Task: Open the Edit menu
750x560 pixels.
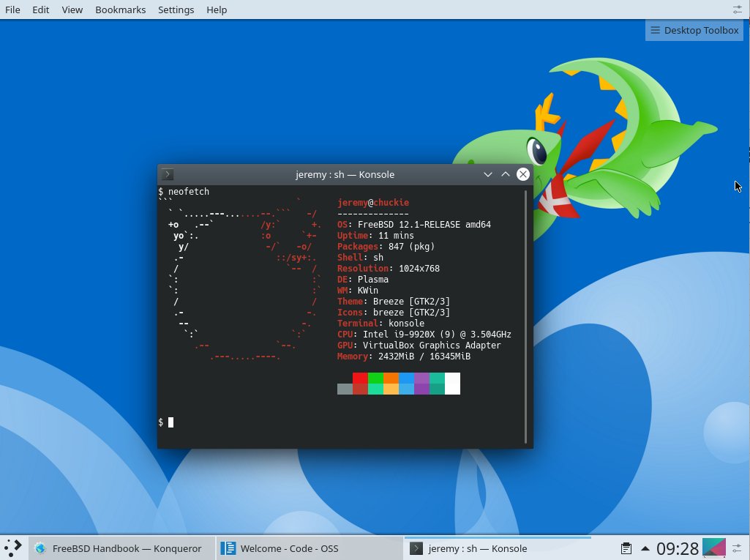Action: pos(41,10)
